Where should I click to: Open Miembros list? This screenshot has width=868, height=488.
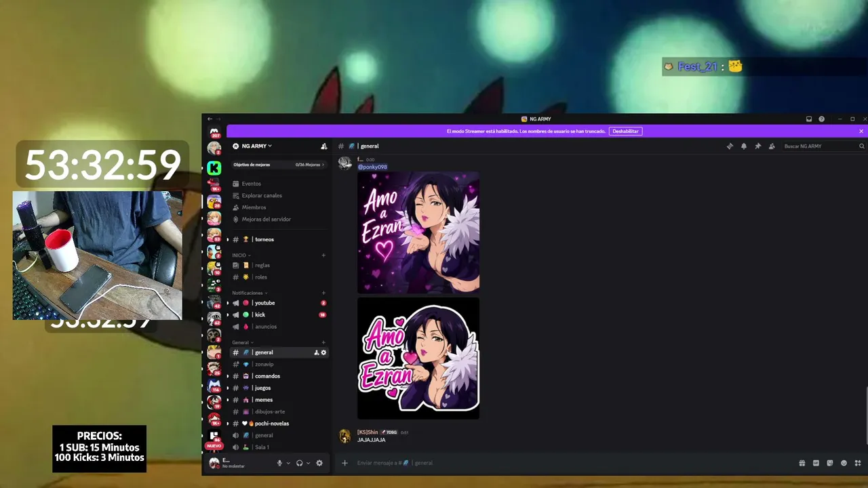point(279,207)
